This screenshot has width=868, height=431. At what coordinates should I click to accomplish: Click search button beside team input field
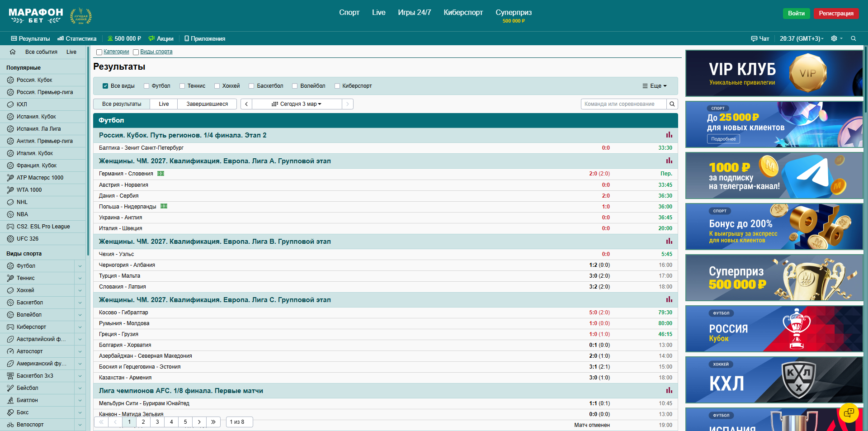[x=672, y=104]
